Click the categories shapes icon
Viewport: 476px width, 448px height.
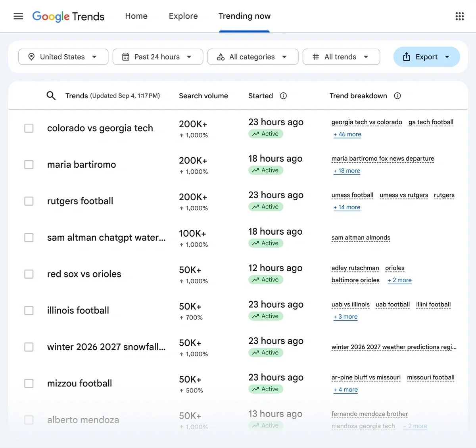click(221, 57)
